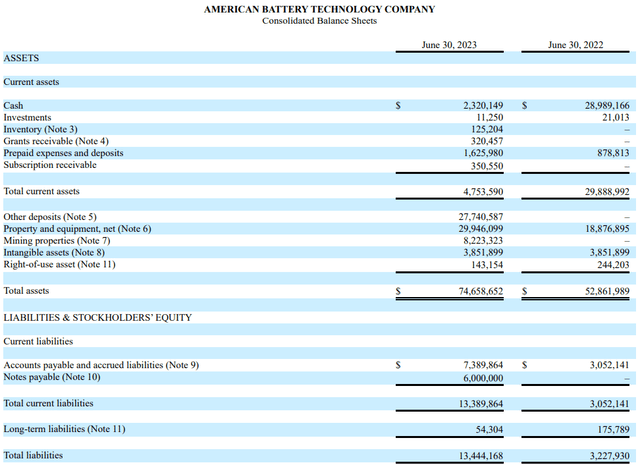This screenshot has height=465, width=640.
Task: Click the accounts payable value 7,389,864
Action: (x=483, y=365)
